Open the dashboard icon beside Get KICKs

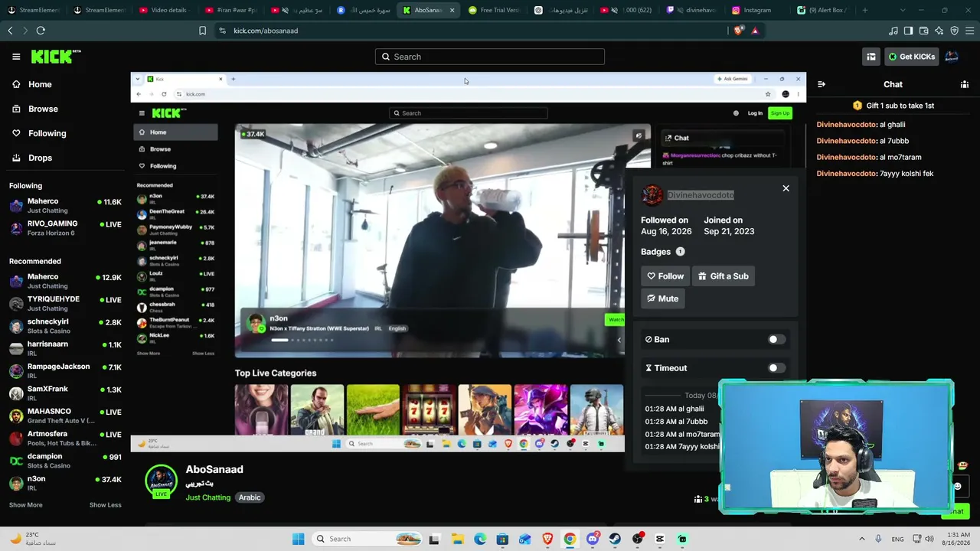(871, 57)
